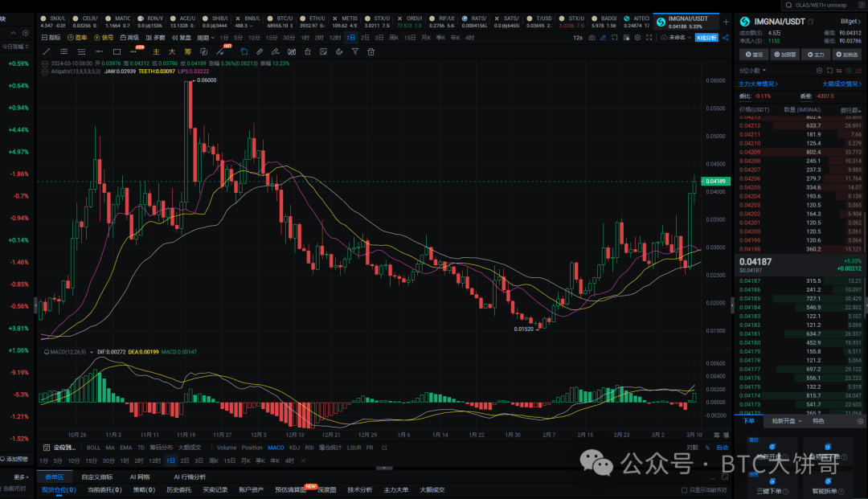Select the trend line drawing tool

tap(48, 51)
